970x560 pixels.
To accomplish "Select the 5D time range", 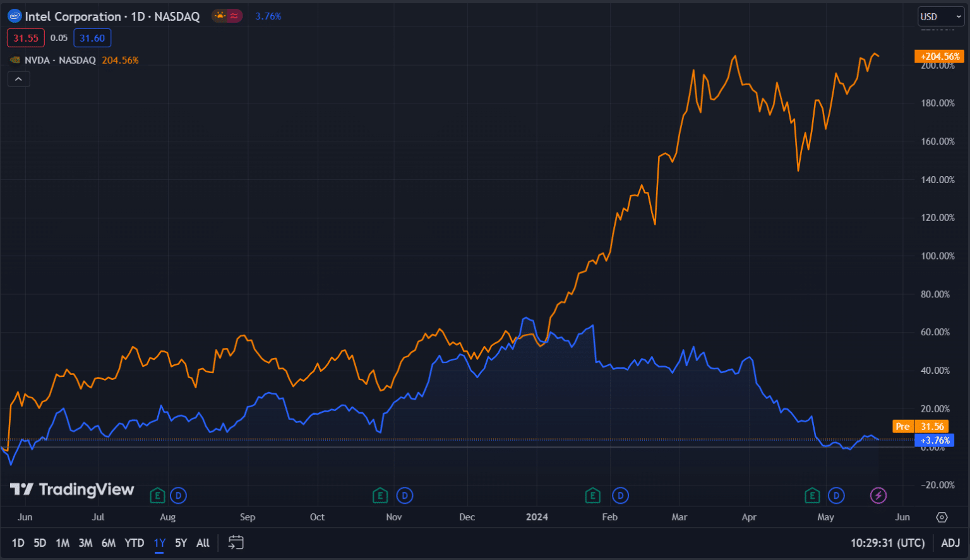I will click(40, 543).
